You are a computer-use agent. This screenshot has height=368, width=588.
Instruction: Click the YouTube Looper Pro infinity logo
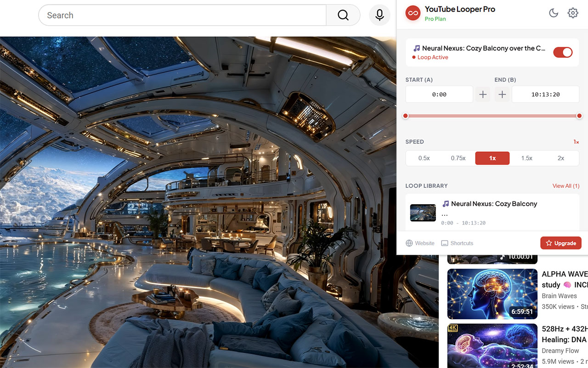(413, 13)
